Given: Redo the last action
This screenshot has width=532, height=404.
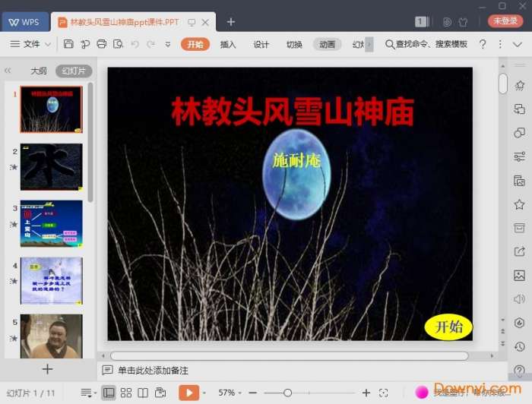Looking at the screenshot, I should tap(151, 44).
